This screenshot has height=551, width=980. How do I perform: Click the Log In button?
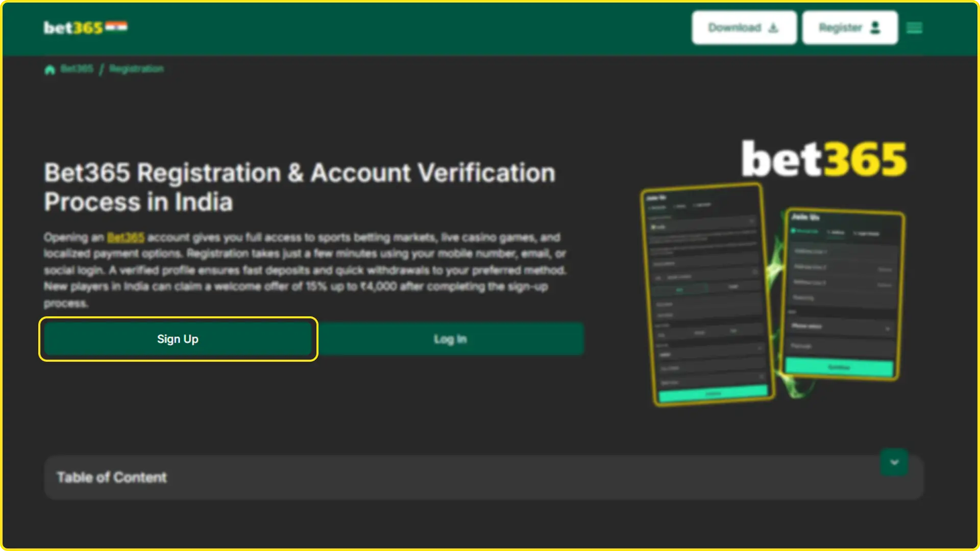click(x=451, y=339)
